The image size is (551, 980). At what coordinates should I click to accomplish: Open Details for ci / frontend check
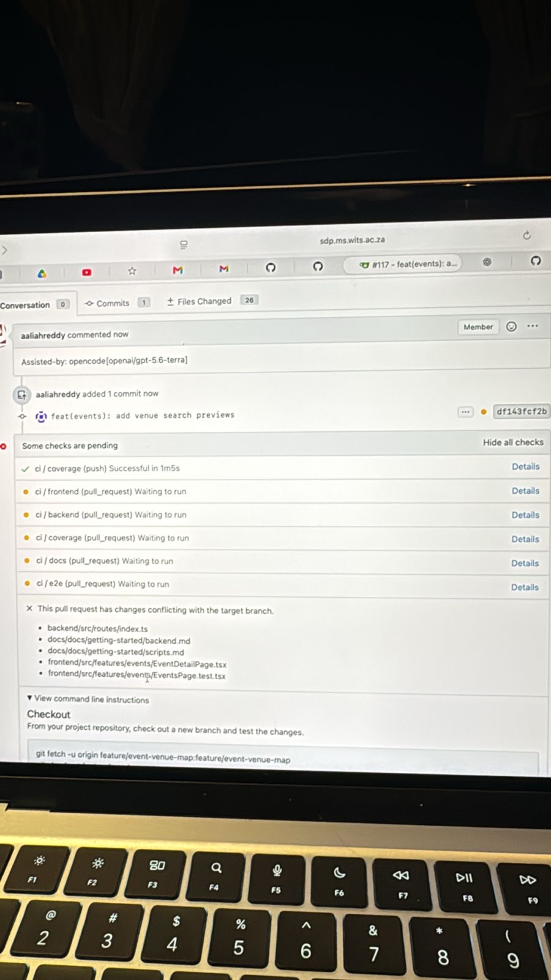[x=525, y=491]
